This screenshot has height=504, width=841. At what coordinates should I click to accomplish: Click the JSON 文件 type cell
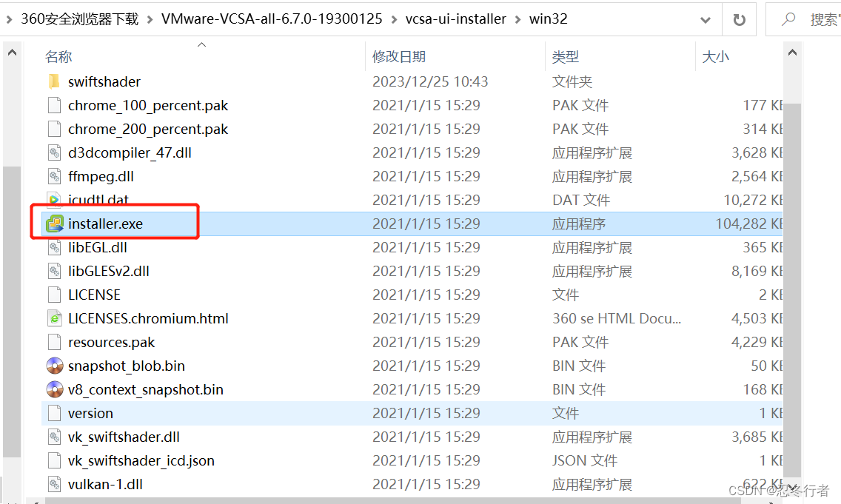(585, 460)
